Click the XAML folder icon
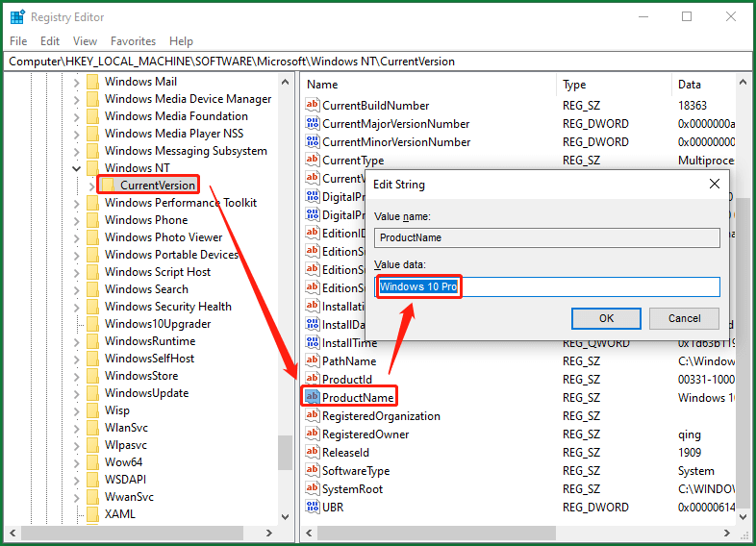 click(x=92, y=513)
